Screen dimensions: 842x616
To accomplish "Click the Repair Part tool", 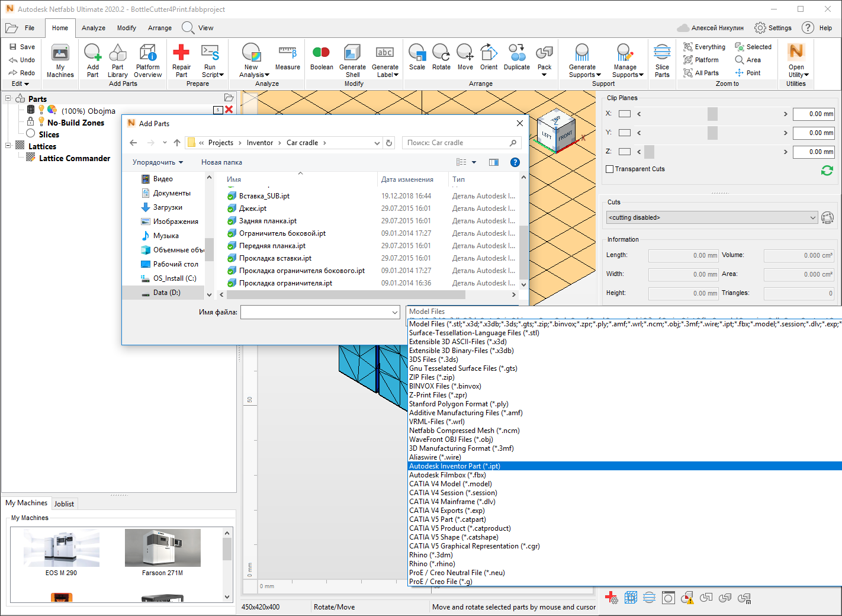I will pyautogui.click(x=181, y=60).
